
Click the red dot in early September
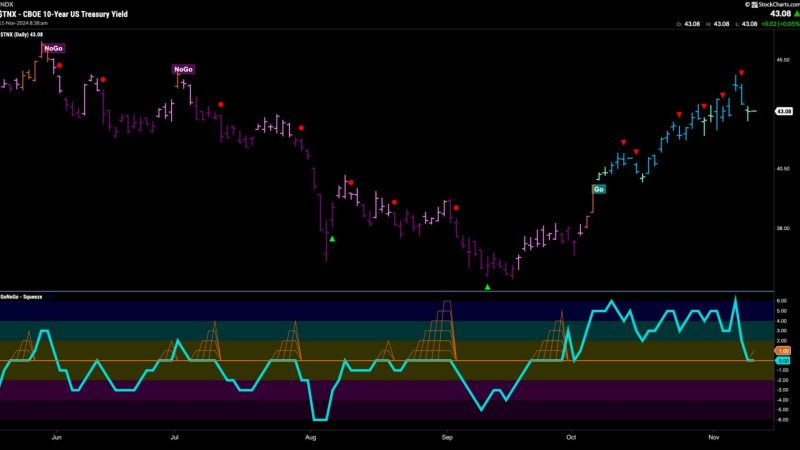click(x=456, y=208)
